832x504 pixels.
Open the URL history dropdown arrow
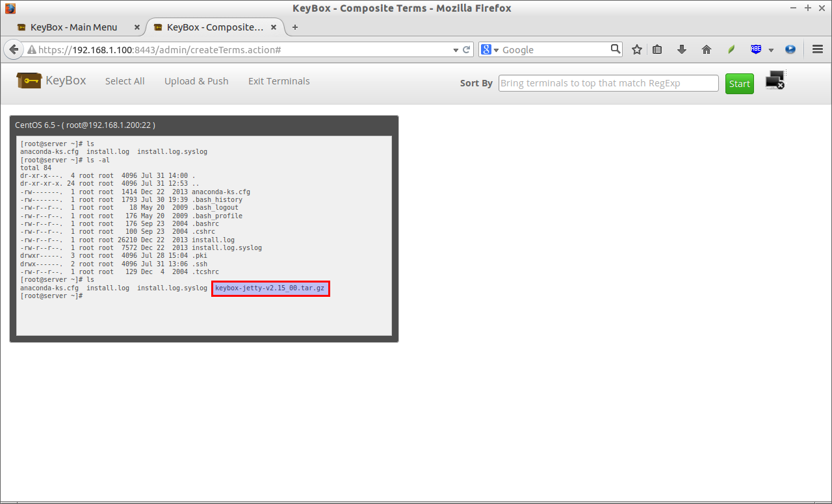click(x=456, y=50)
